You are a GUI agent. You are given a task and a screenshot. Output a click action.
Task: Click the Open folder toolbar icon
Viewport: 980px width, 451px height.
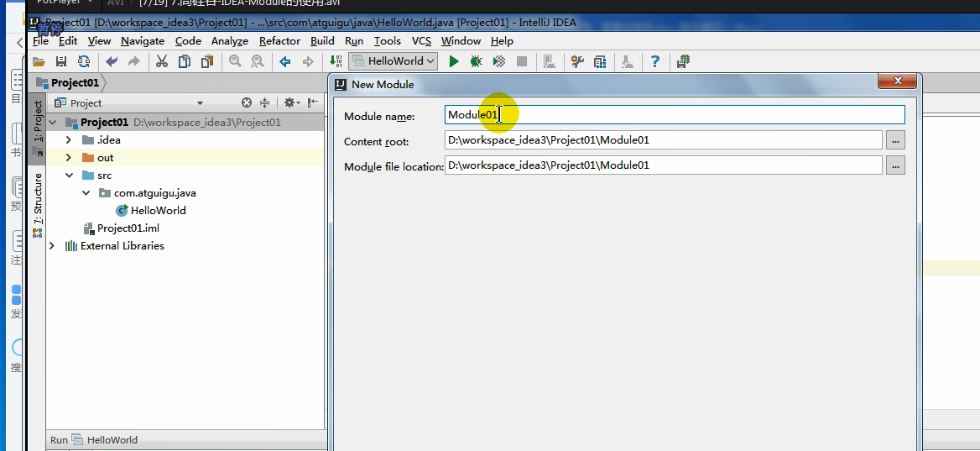coord(39,61)
